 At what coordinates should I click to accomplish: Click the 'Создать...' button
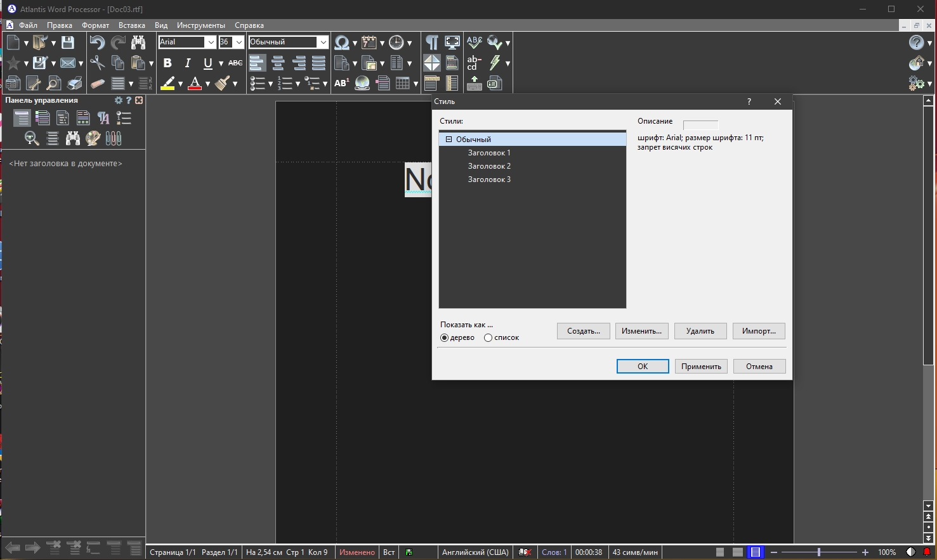point(583,331)
